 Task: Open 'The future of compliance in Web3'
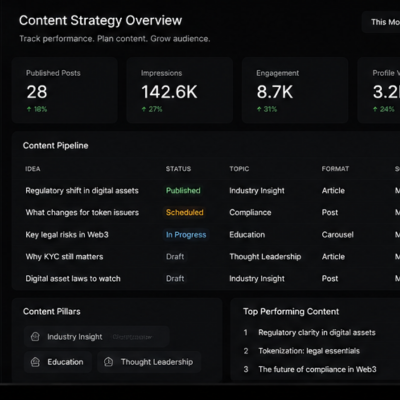coord(317,369)
